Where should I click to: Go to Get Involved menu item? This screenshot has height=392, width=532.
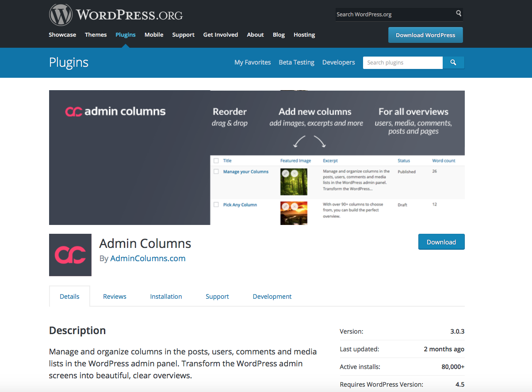pyautogui.click(x=221, y=35)
